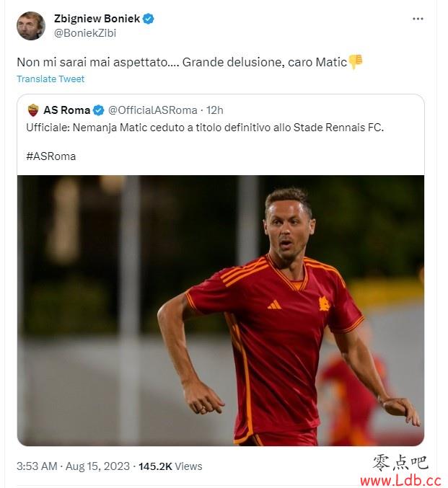Open the #ASRoma hashtag
Image resolution: width=448 pixels, height=488 pixels.
pos(51,156)
